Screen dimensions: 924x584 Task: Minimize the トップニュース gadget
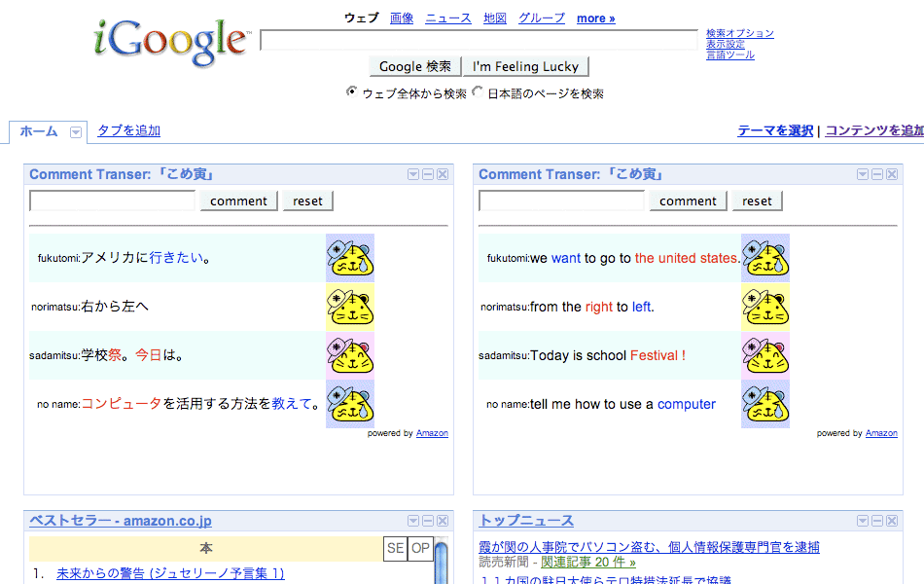[x=877, y=521]
